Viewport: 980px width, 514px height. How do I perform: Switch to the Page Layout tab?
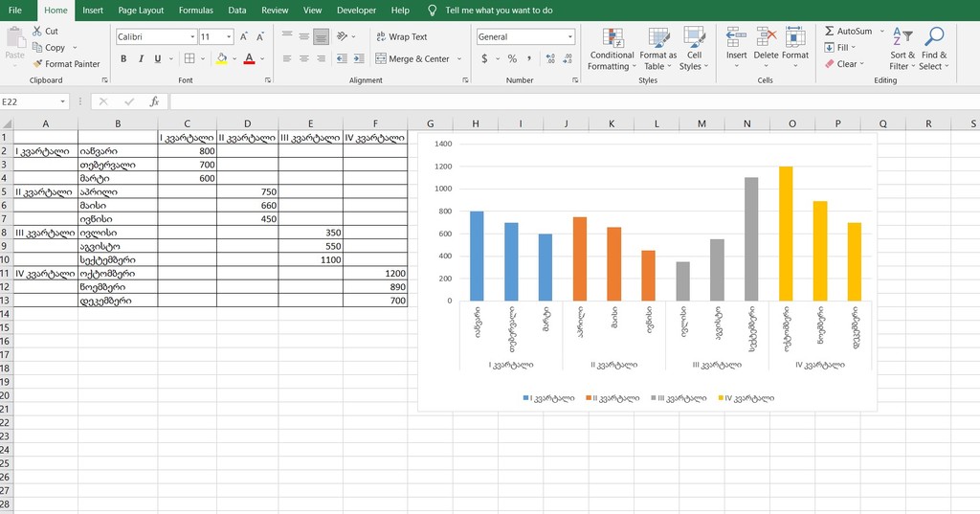[141, 10]
